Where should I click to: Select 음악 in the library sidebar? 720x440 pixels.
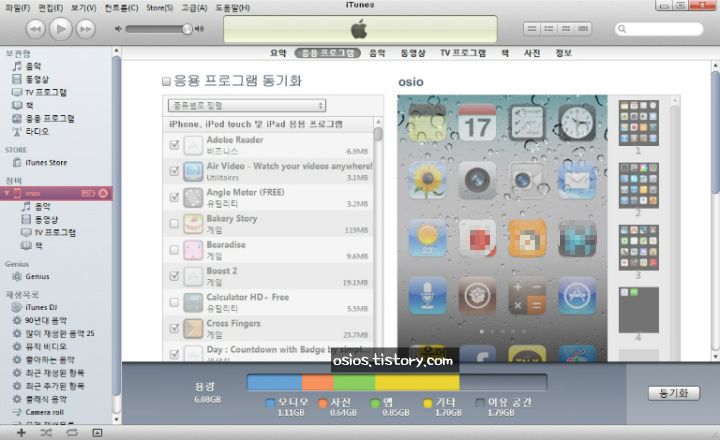point(33,66)
